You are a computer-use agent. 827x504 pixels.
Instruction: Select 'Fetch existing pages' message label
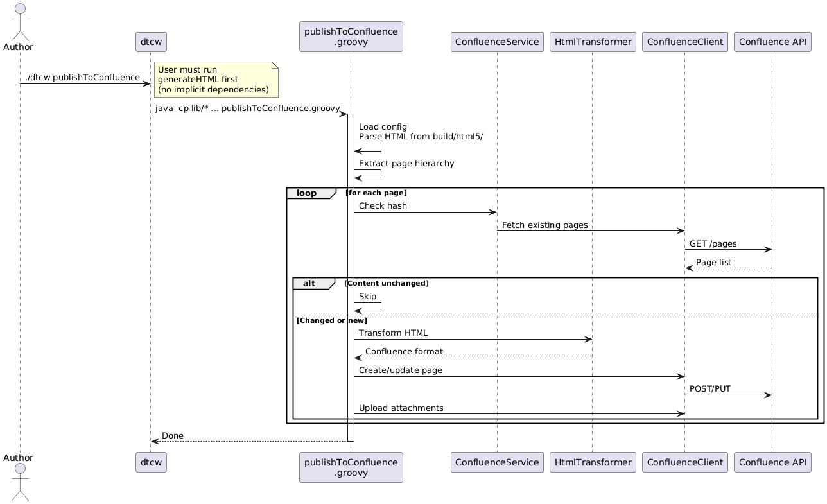(x=544, y=225)
